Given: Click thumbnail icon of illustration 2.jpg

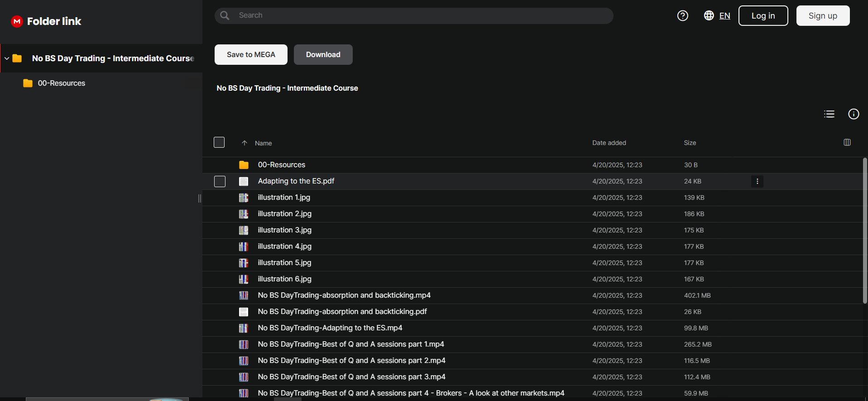Looking at the screenshot, I should [x=244, y=214].
